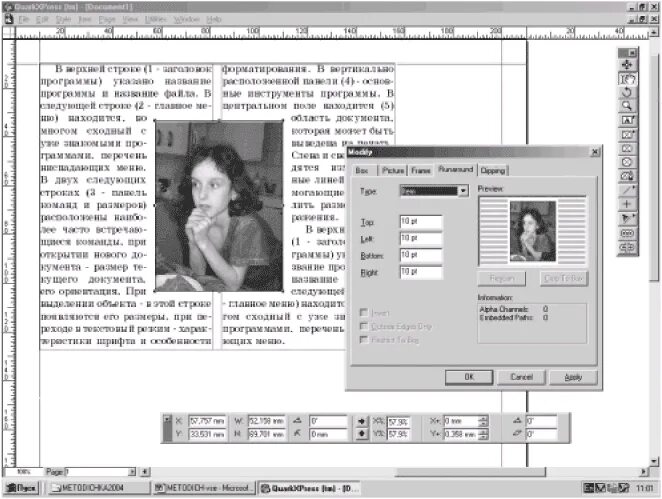Screen dimensions: 662x499
Task: Select the Item (move) tool
Action: coord(627,65)
